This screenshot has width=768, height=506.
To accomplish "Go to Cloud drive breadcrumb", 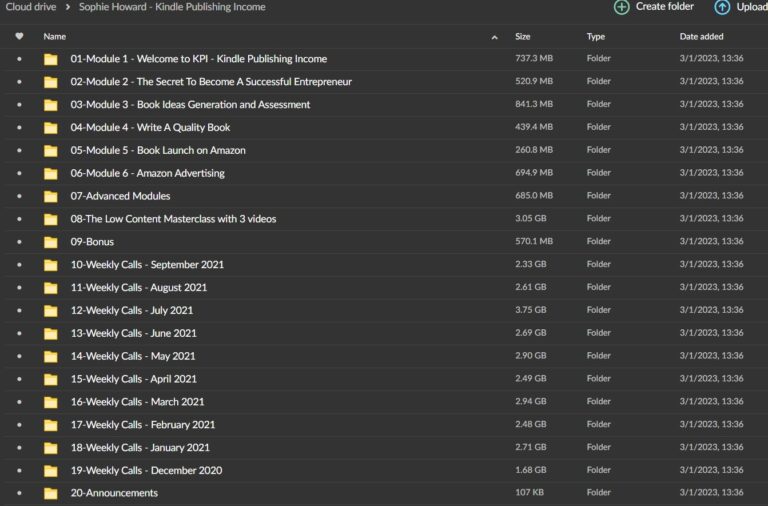I will pyautogui.click(x=31, y=7).
